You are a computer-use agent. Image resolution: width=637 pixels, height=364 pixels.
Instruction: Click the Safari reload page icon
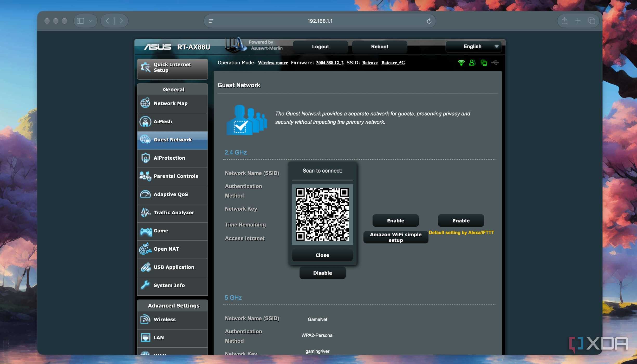(429, 21)
